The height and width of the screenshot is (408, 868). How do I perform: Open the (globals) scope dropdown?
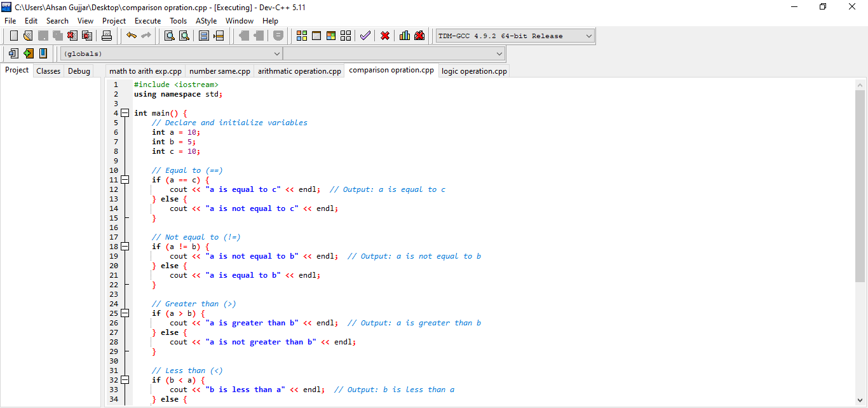point(171,54)
